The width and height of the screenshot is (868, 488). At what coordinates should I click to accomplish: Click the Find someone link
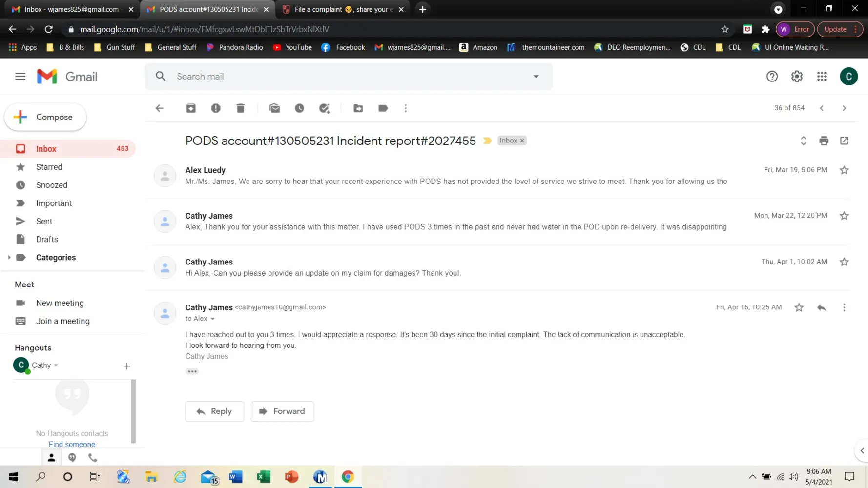72,445
